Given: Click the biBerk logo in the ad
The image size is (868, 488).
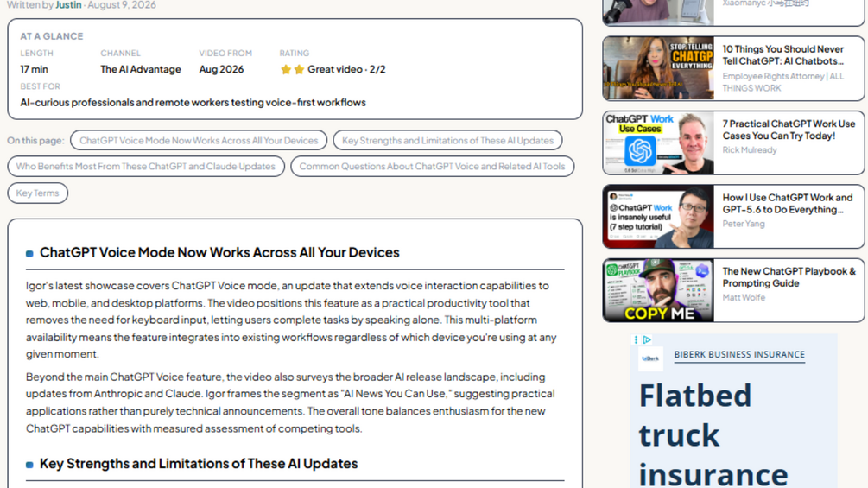Looking at the screenshot, I should click(649, 358).
